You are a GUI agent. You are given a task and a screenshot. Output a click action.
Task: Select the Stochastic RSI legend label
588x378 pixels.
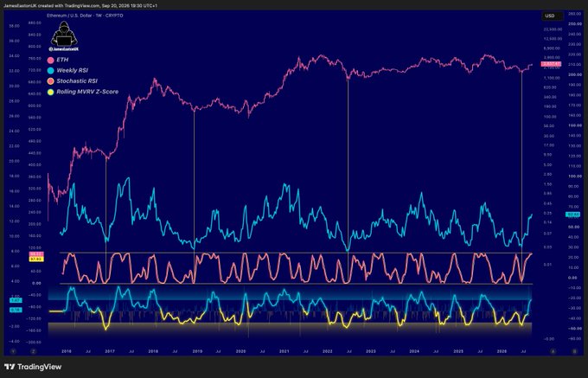(x=76, y=80)
